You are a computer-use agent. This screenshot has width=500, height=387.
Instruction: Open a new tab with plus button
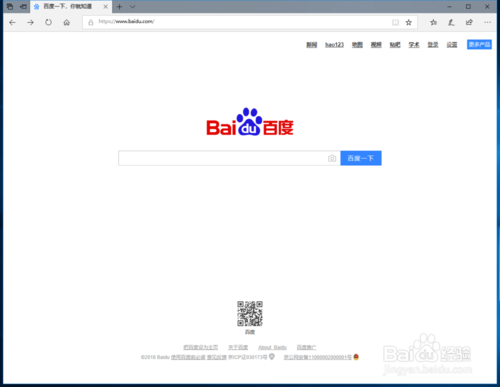pos(119,7)
